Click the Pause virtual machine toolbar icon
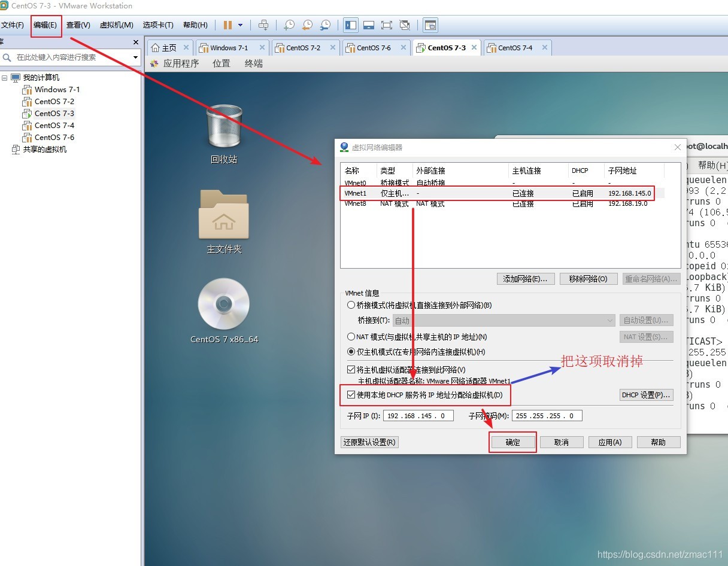The image size is (728, 566). click(227, 25)
